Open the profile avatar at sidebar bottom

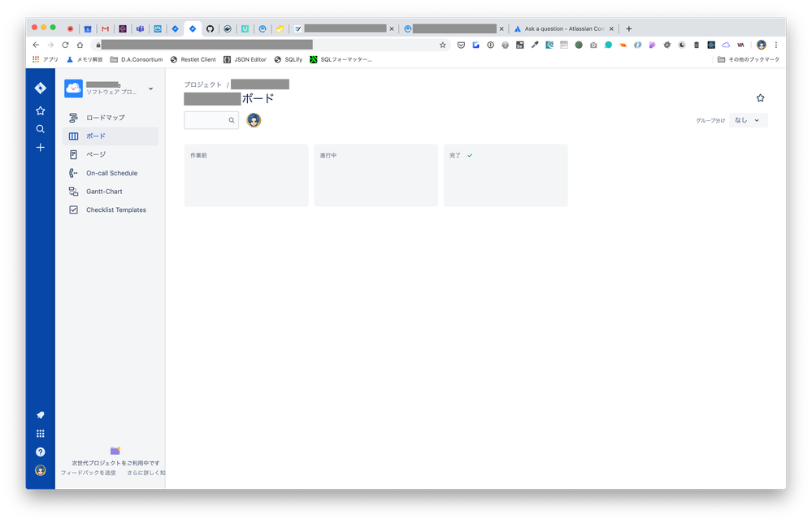[41, 470]
